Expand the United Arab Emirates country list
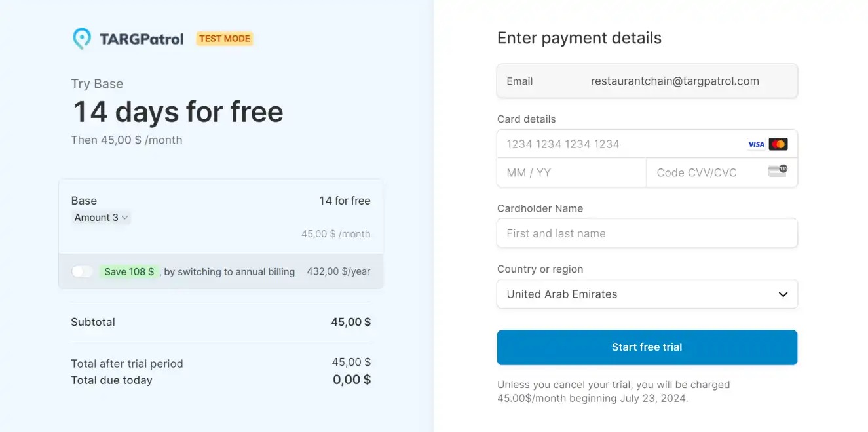This screenshot has height=432, width=868. 647,294
